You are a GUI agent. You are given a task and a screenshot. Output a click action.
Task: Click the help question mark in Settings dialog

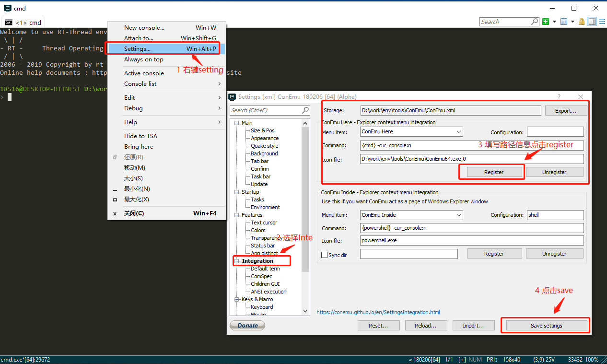[x=559, y=97]
